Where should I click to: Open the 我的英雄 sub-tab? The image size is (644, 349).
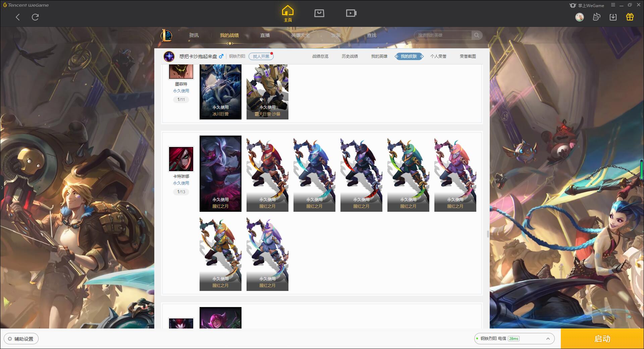[x=379, y=56]
